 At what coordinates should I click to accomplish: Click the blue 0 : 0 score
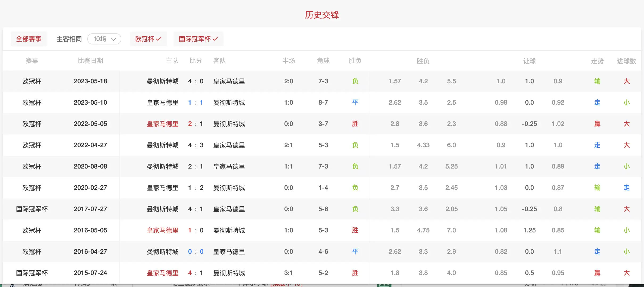196,252
